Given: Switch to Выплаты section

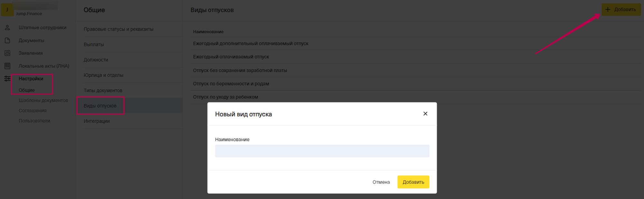Looking at the screenshot, I should pyautogui.click(x=94, y=45).
